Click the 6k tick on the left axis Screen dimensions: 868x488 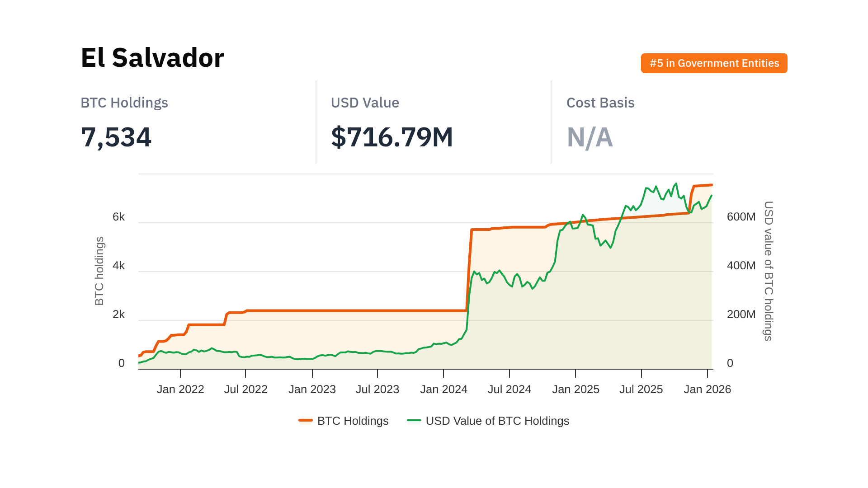click(118, 217)
